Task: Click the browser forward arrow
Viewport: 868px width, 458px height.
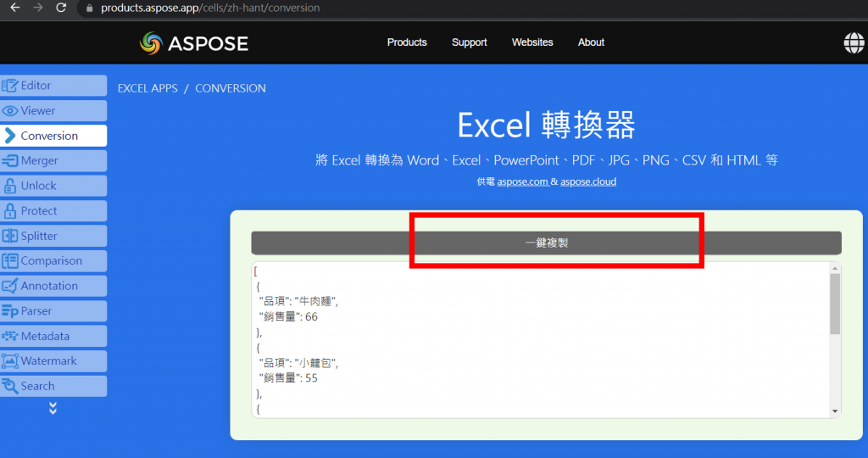Action: tap(37, 8)
